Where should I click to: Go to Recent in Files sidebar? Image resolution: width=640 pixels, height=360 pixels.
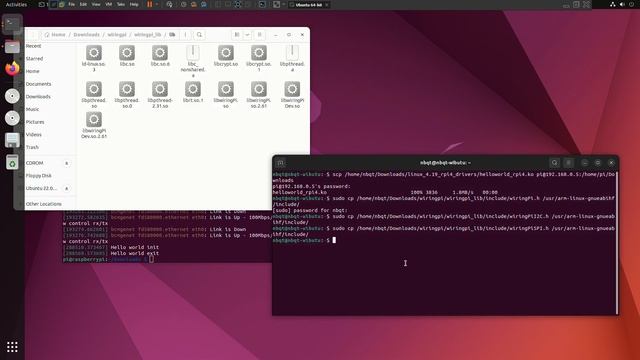pos(33,46)
